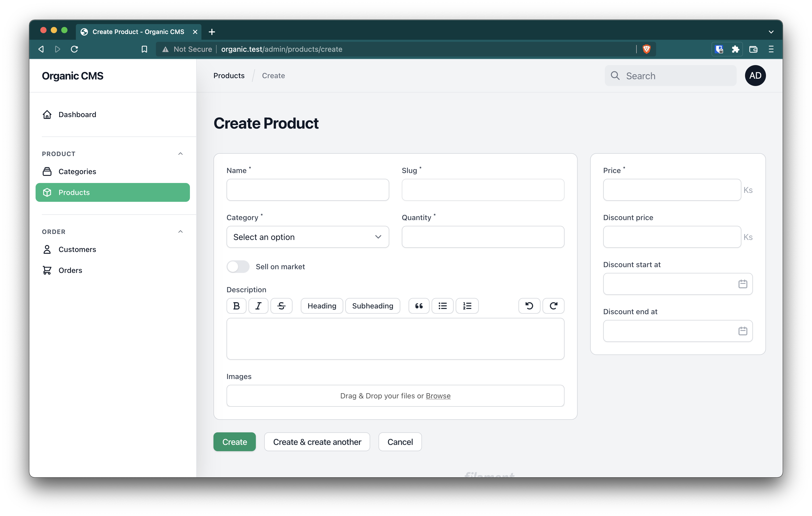Image resolution: width=812 pixels, height=516 pixels.
Task: Insert a bulleted list
Action: (442, 306)
